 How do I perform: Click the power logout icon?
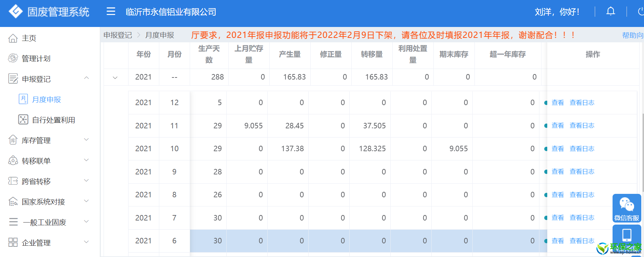[641, 12]
